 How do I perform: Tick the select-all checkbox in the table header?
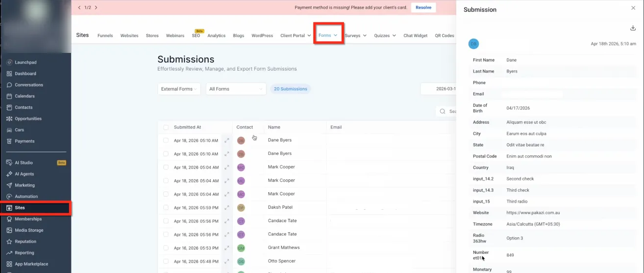pyautogui.click(x=166, y=127)
